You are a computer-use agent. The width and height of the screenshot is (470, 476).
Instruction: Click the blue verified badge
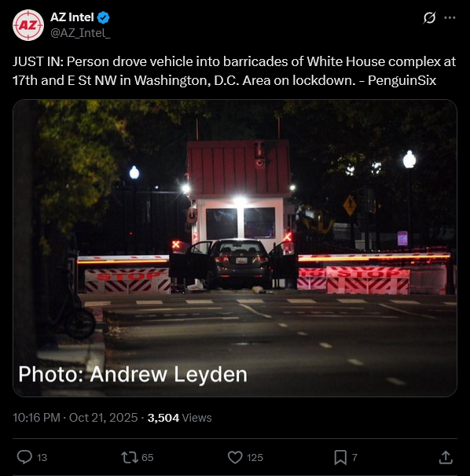pos(104,17)
